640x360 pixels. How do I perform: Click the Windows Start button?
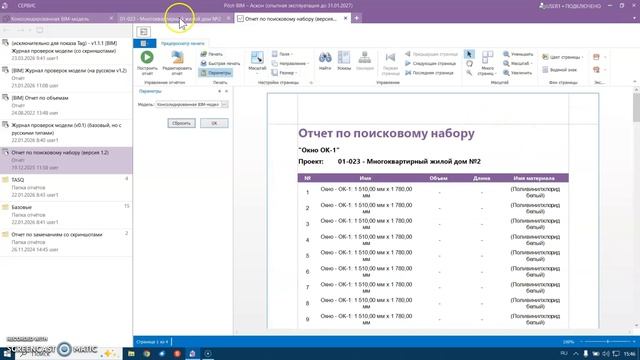click(7, 353)
